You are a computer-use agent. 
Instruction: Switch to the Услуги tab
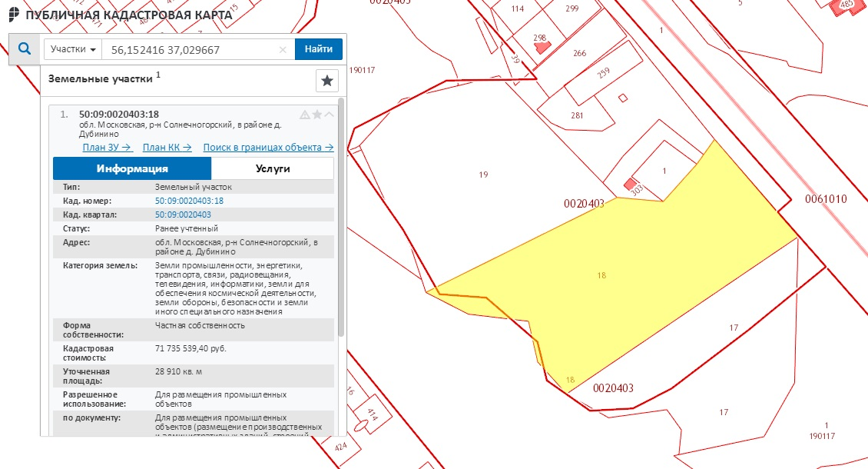[x=272, y=168]
